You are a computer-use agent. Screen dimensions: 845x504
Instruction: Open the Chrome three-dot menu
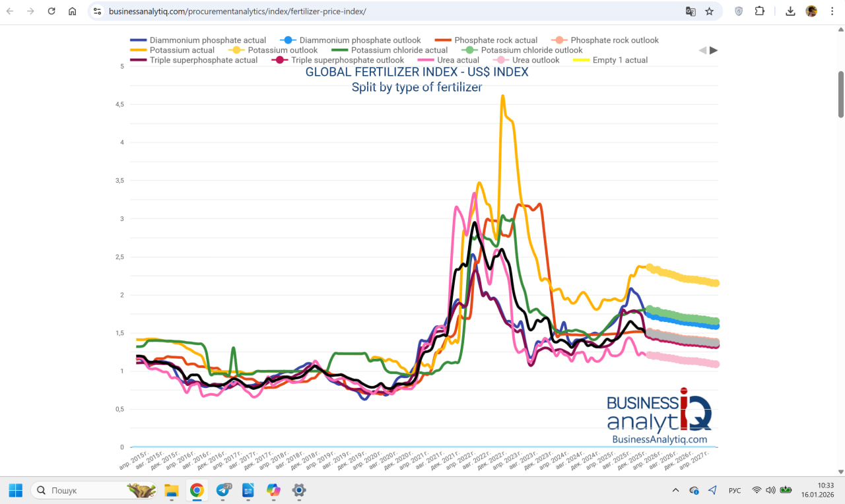pyautogui.click(x=832, y=11)
